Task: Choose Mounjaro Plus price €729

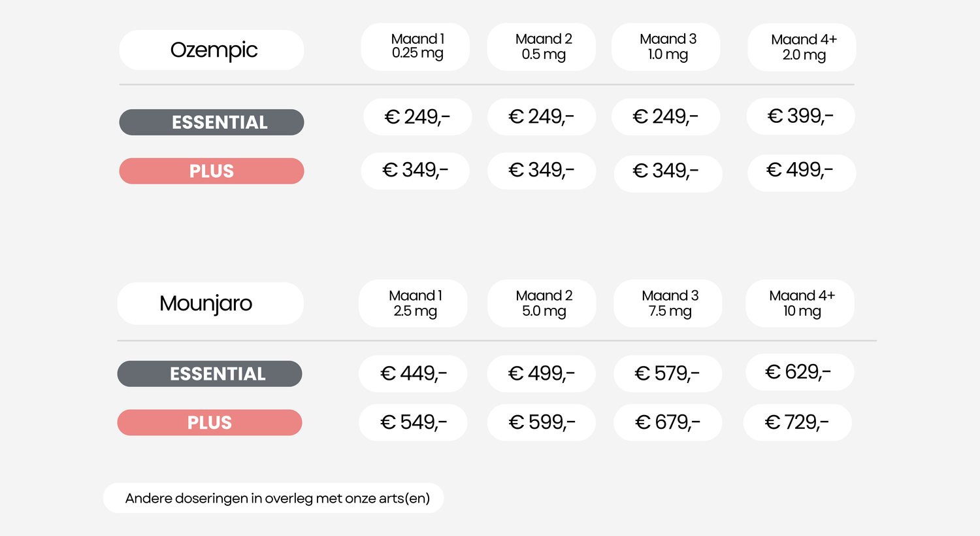Action: [798, 422]
